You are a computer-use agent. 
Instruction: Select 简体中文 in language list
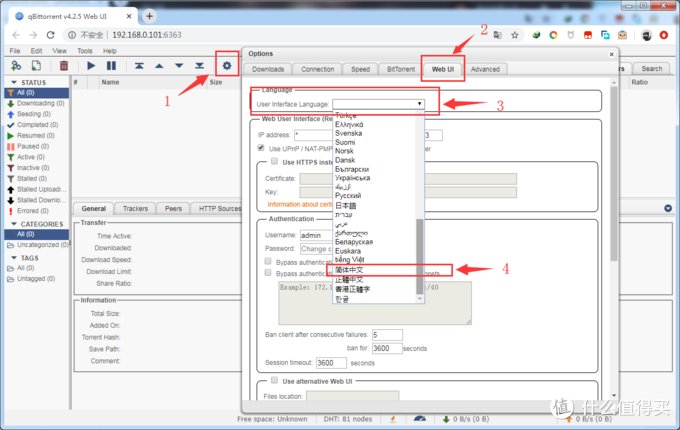[x=350, y=270]
